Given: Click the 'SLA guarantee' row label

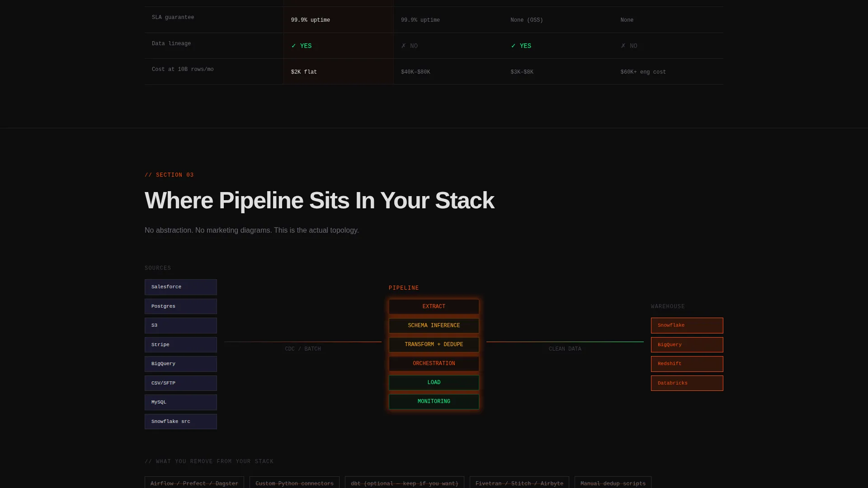Looking at the screenshot, I should (173, 18).
